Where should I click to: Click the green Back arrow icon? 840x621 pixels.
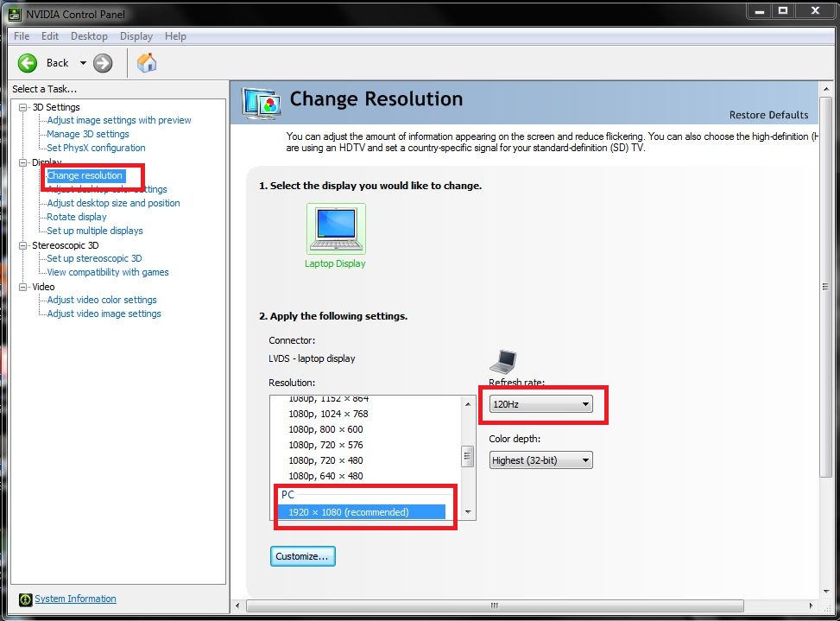pyautogui.click(x=28, y=63)
